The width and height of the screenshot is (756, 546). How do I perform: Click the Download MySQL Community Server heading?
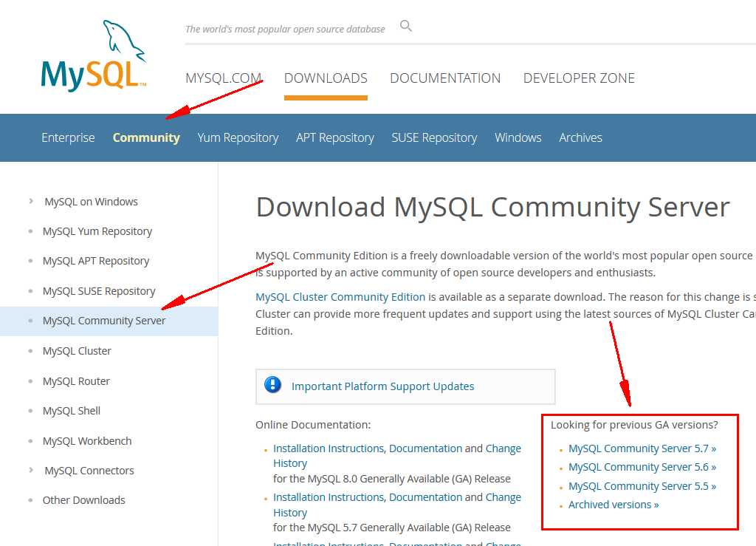click(492, 207)
